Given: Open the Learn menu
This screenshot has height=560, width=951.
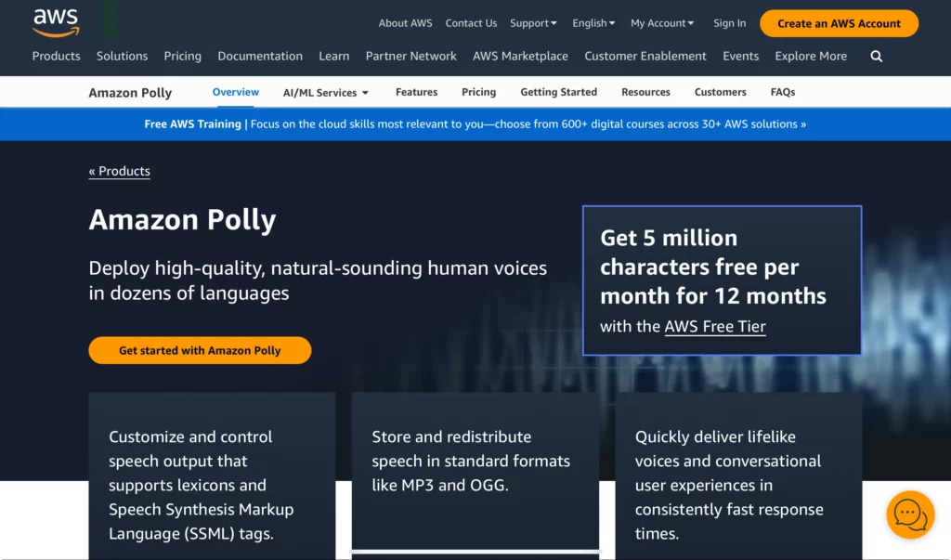Looking at the screenshot, I should [334, 56].
